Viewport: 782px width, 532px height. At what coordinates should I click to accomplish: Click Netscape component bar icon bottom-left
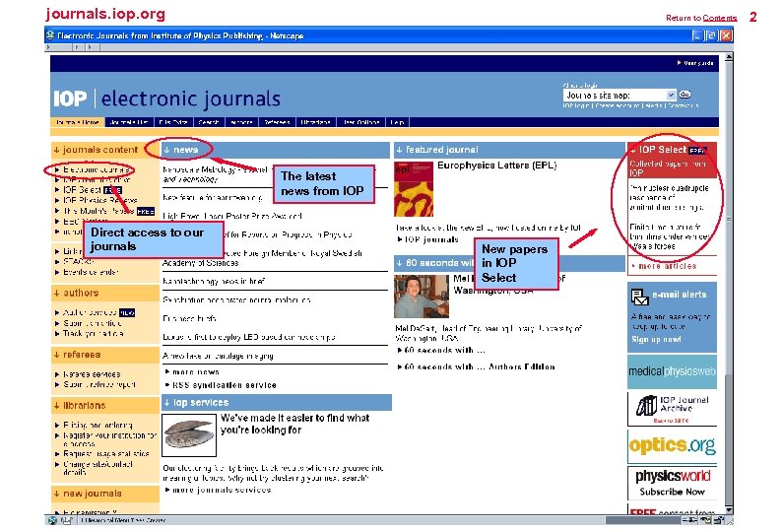click(52, 520)
